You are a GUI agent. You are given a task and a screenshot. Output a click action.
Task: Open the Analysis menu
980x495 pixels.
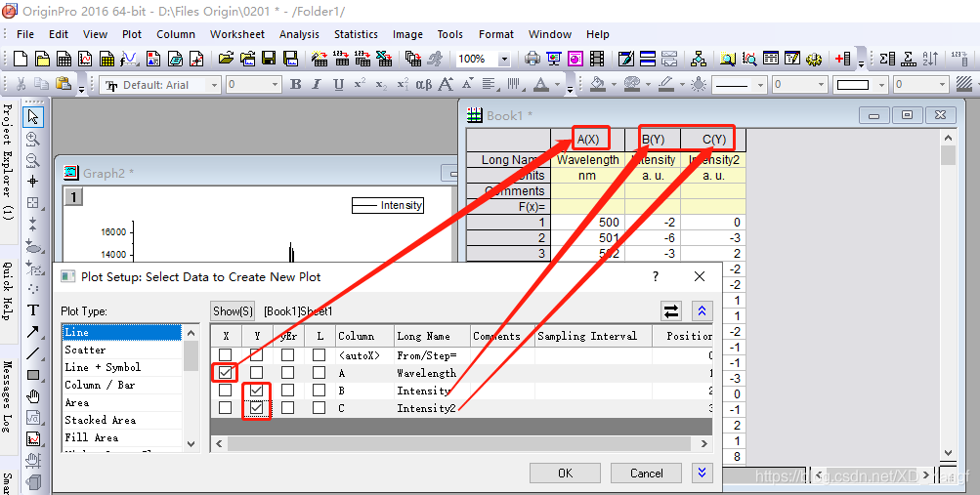[299, 34]
